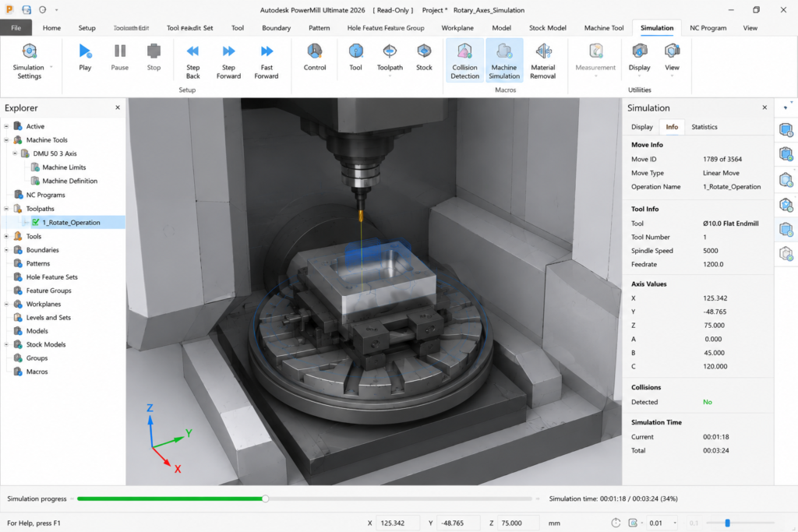Click the clock icon in the status bar
798x532 pixels.
tap(616, 523)
